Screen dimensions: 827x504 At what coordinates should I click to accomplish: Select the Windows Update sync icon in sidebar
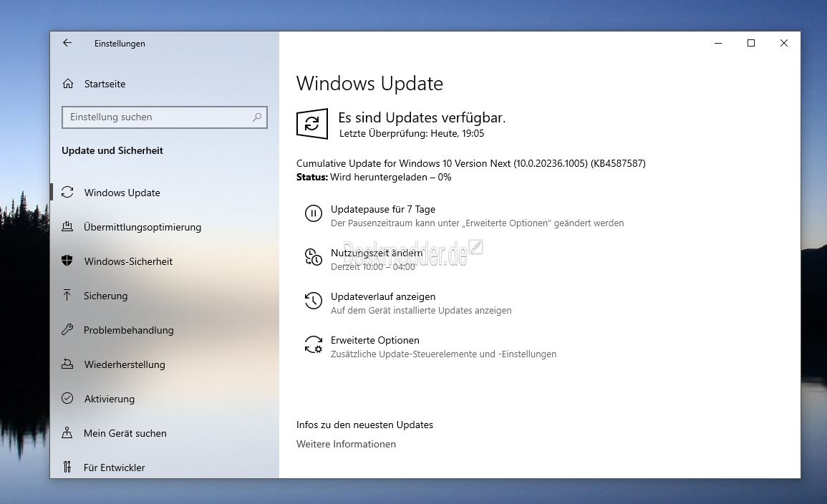67,193
